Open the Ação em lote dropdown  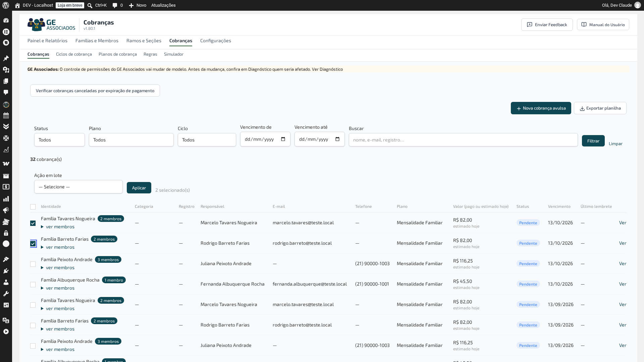point(78,187)
